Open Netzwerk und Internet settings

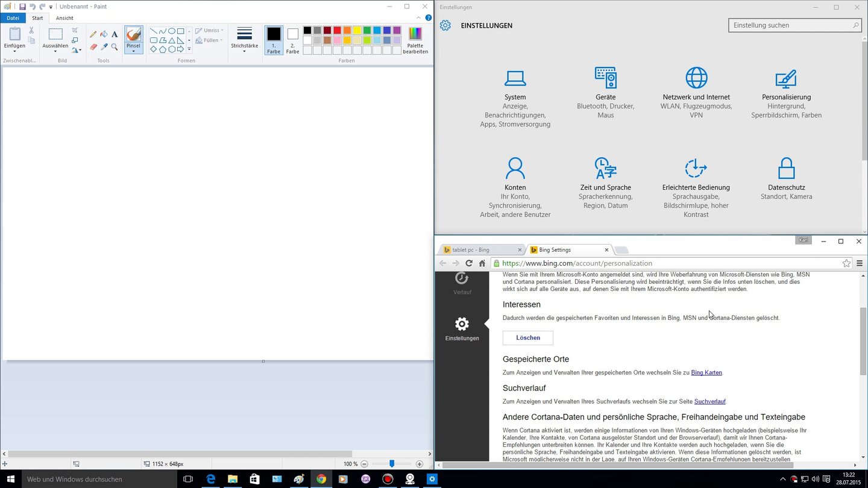696,93
